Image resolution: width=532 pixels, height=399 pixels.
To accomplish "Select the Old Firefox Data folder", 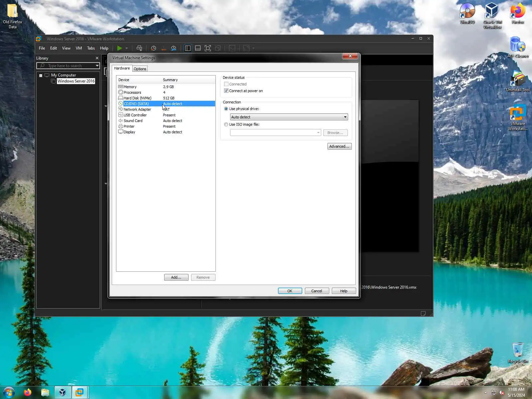I will coord(13,16).
